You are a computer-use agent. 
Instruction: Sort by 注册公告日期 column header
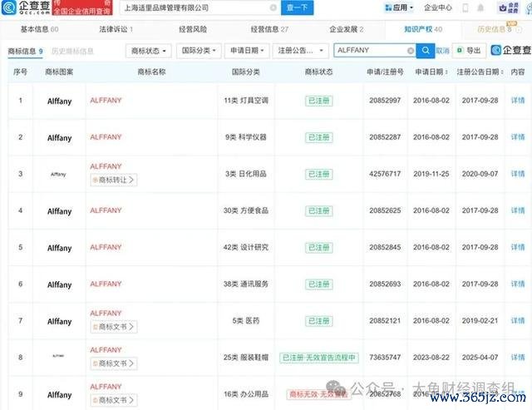pyautogui.click(x=480, y=72)
